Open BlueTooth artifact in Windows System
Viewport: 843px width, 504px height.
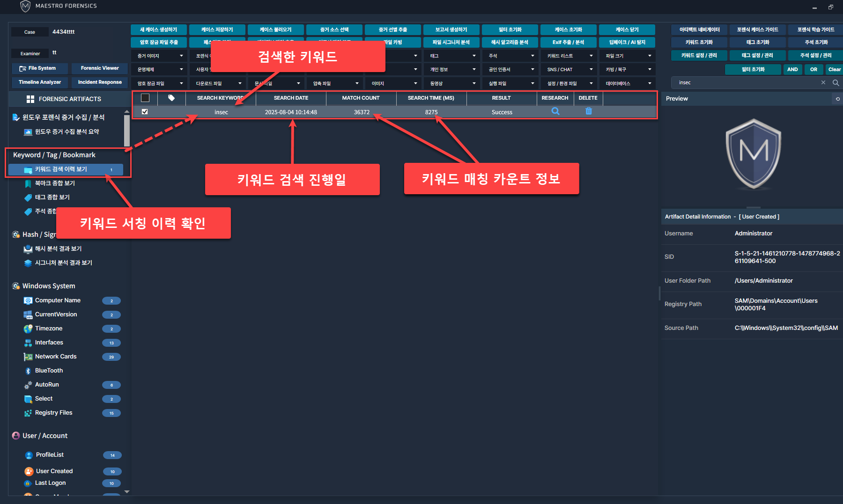[x=49, y=371]
